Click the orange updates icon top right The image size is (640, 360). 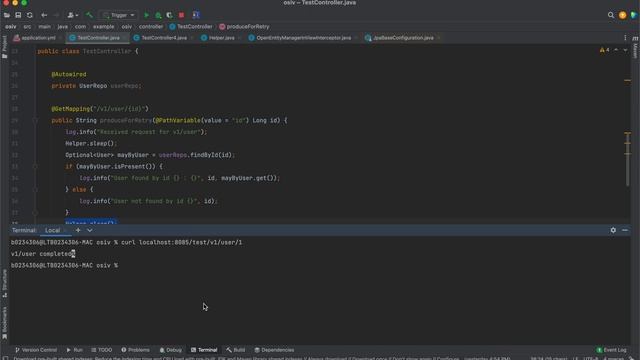(622, 15)
